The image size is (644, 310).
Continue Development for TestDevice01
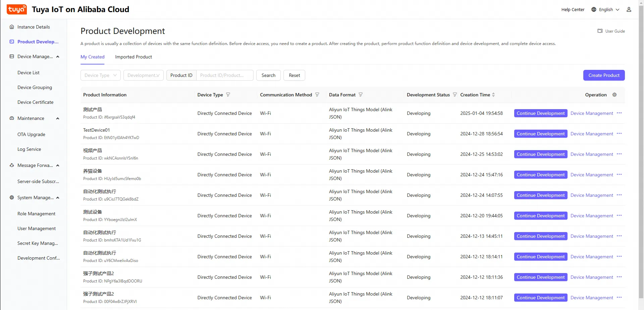point(541,134)
